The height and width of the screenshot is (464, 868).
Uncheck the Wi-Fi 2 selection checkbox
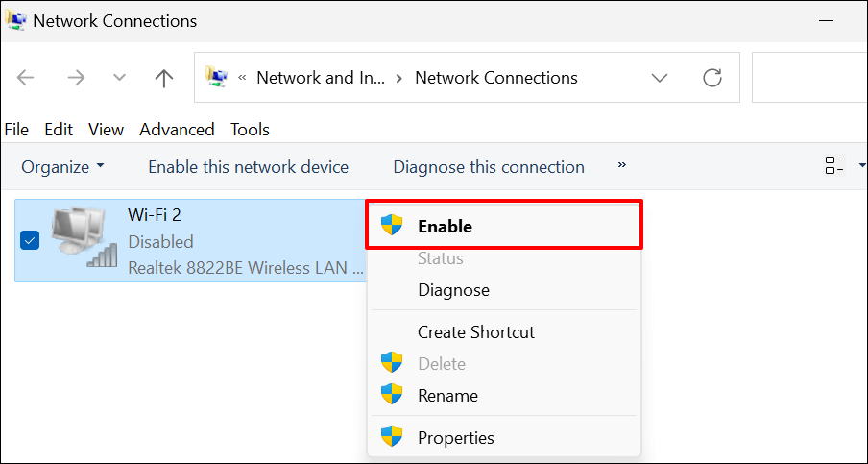click(x=30, y=240)
